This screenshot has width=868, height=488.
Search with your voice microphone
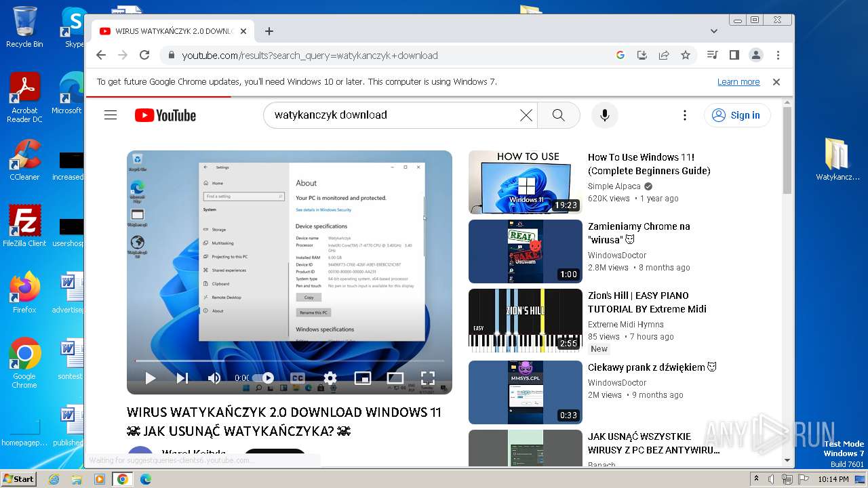coord(604,115)
